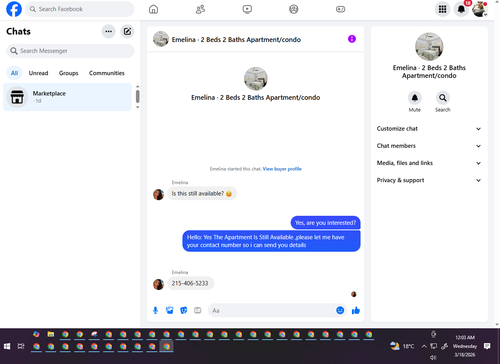Open the Marketplace chat row

point(67,97)
